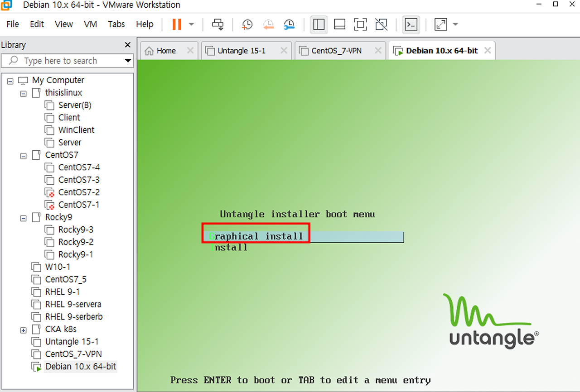Close the Library panel
Image resolution: width=580 pixels, height=392 pixels.
128,45
